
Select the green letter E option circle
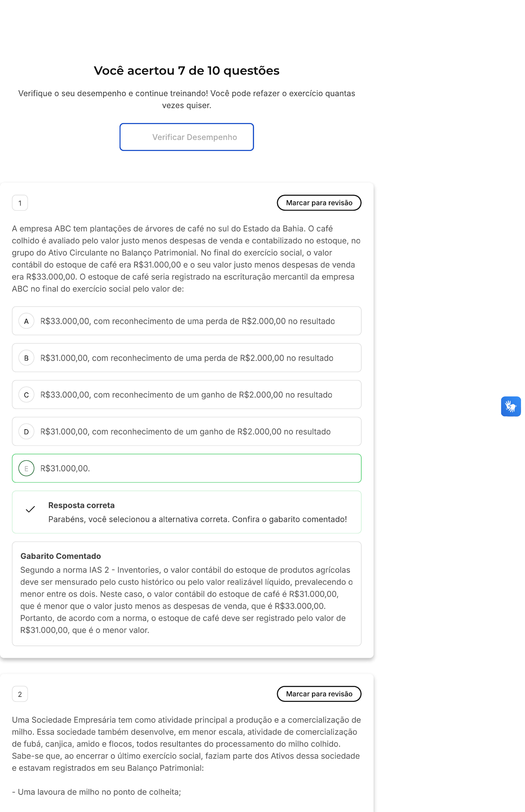pos(26,468)
